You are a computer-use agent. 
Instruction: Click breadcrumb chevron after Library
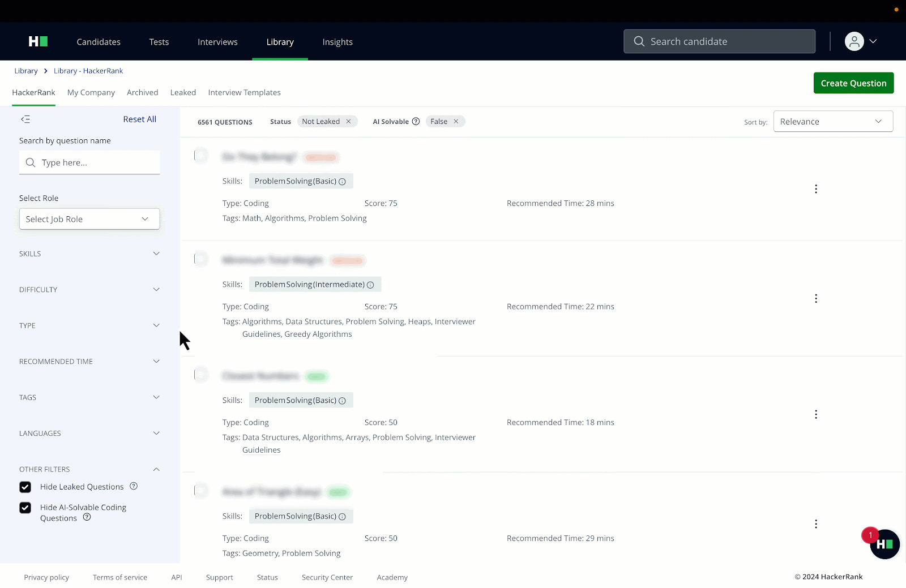[45, 71]
